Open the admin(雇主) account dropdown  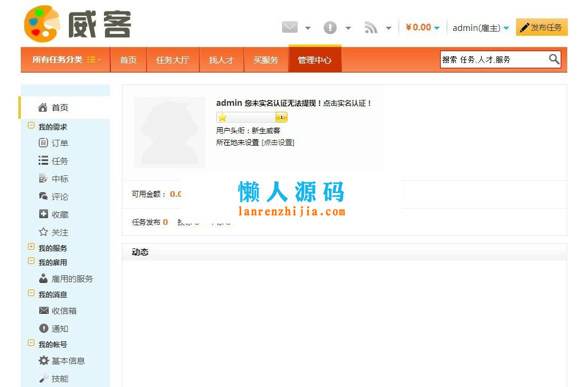(x=478, y=27)
